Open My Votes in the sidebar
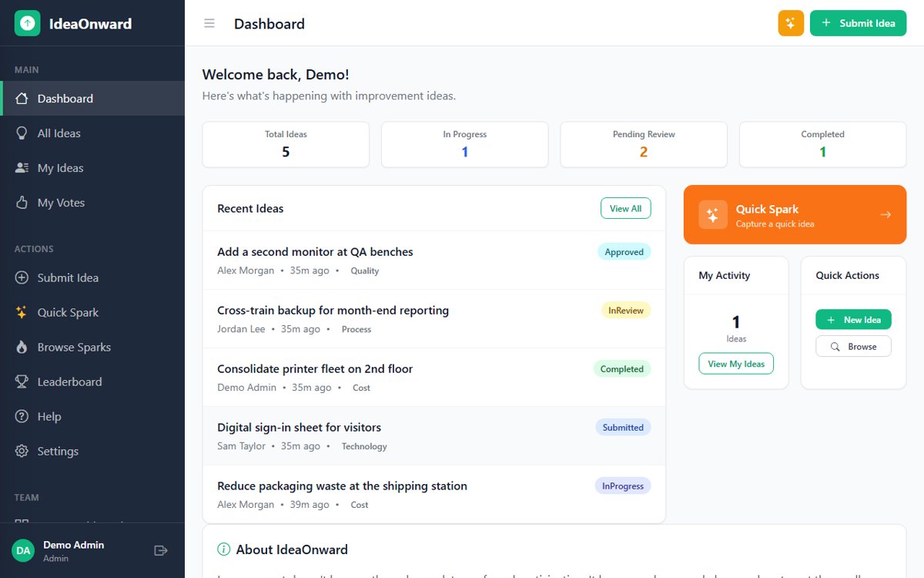The width and height of the screenshot is (924, 578). [92, 203]
